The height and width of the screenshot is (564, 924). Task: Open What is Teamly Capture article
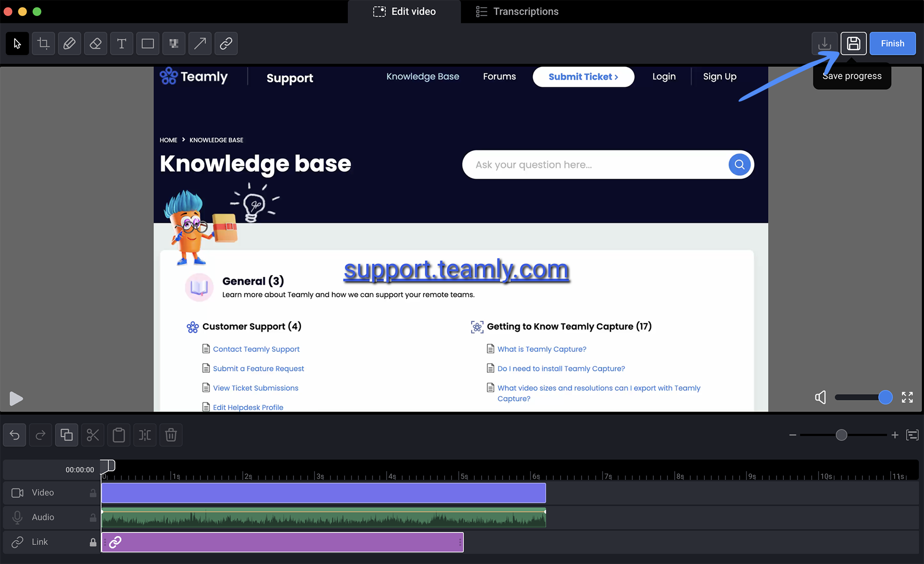click(542, 349)
